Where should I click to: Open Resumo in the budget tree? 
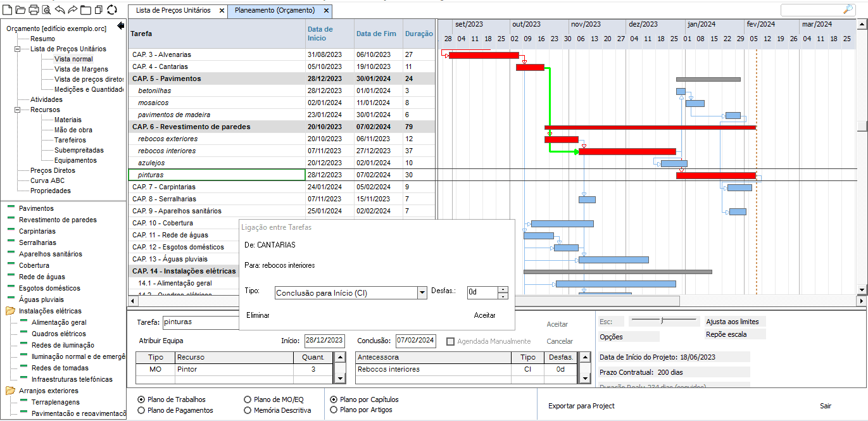(42, 39)
